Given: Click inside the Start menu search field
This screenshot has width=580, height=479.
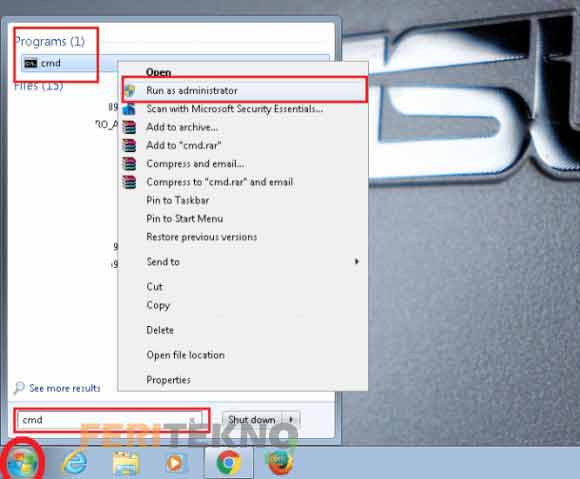Looking at the screenshot, I should tap(109, 420).
